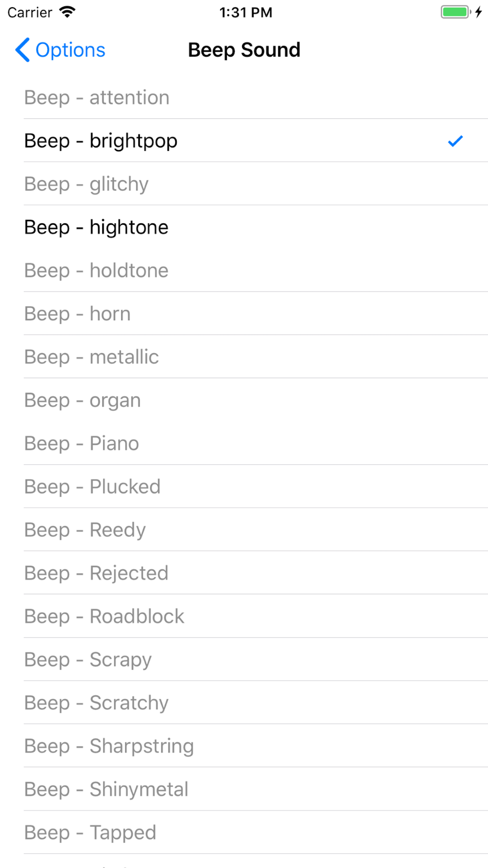Select Beep - Tapped sound
488x868 pixels.
point(244,832)
